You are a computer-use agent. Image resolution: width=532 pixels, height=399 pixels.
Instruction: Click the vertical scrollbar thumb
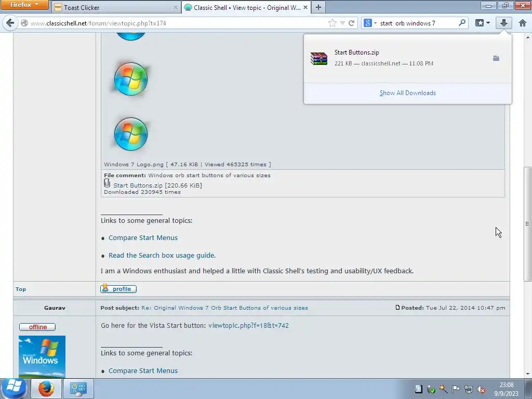click(x=527, y=224)
